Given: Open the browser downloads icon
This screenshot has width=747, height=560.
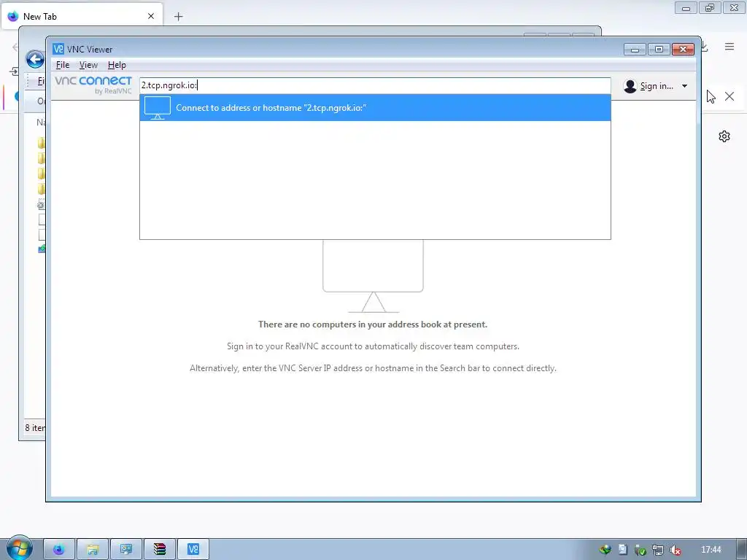Looking at the screenshot, I should tap(704, 47).
